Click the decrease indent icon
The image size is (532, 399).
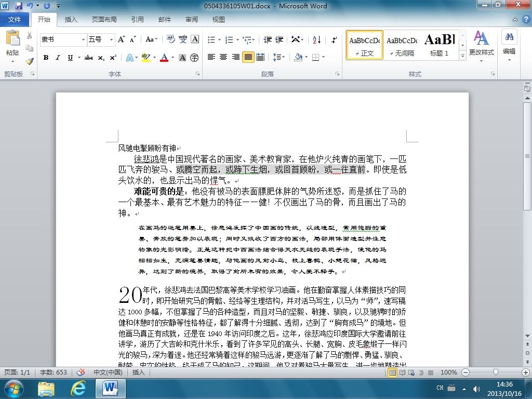click(268, 39)
